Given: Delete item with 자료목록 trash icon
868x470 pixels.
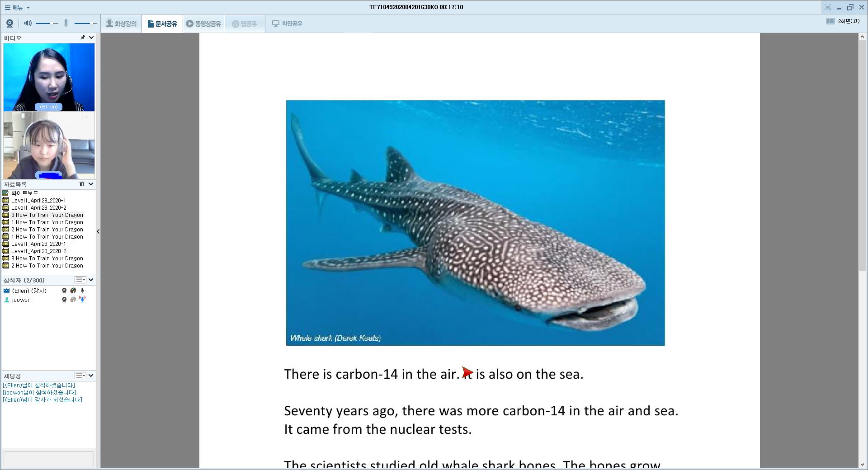Looking at the screenshot, I should coord(82,184).
